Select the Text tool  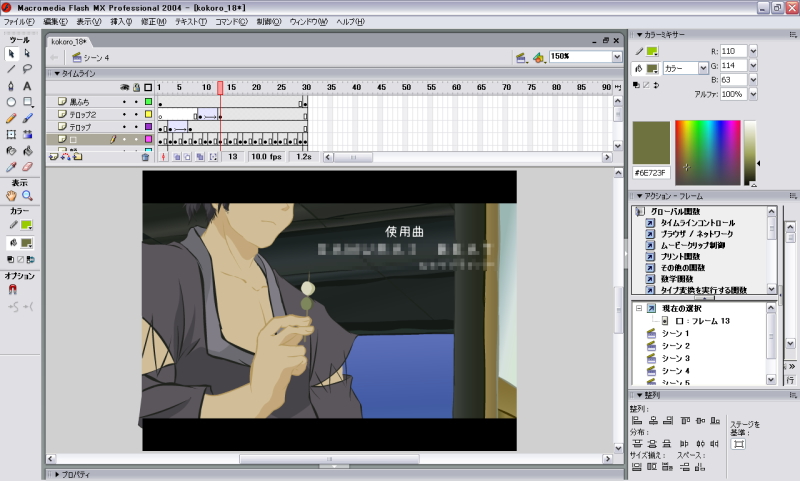[28, 86]
